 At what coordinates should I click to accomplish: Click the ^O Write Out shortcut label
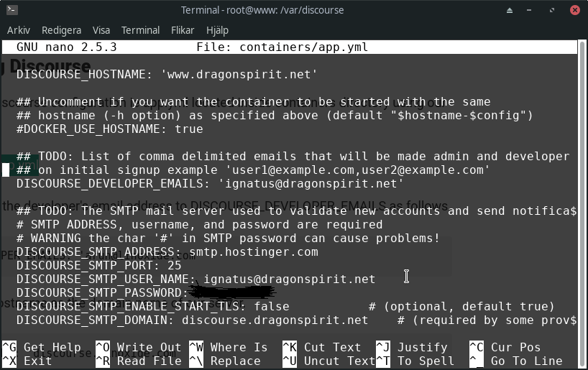point(139,348)
